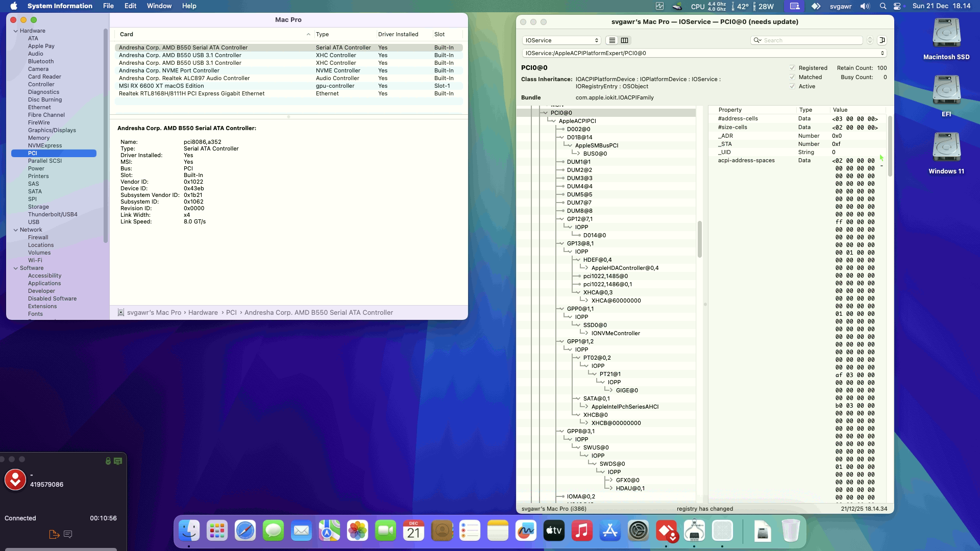Collapse the GPP8@3,1 tree node
This screenshot has height=551, width=980.
(x=561, y=432)
